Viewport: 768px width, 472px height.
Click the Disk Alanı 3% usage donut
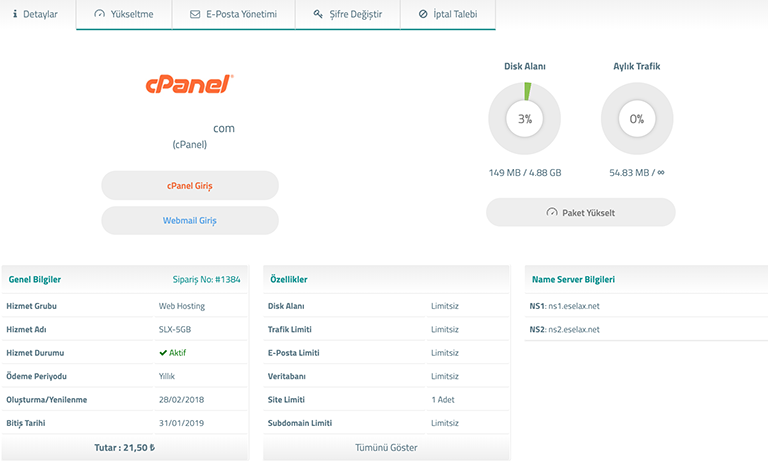click(525, 118)
